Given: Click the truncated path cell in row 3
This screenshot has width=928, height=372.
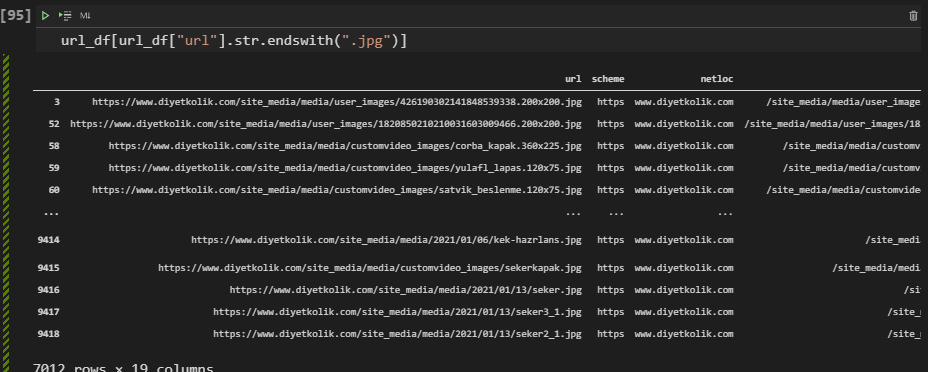Looking at the screenshot, I should [x=843, y=102].
